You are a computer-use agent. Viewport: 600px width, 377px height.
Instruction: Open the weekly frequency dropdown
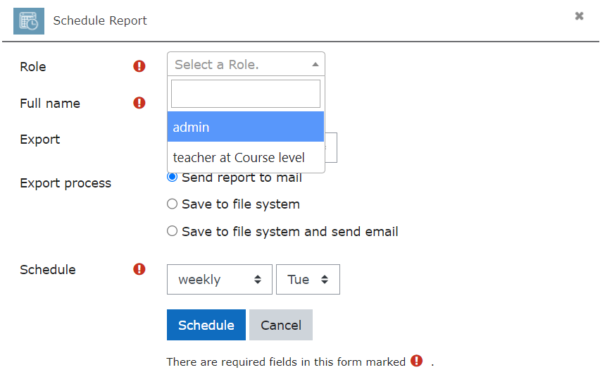(220, 279)
